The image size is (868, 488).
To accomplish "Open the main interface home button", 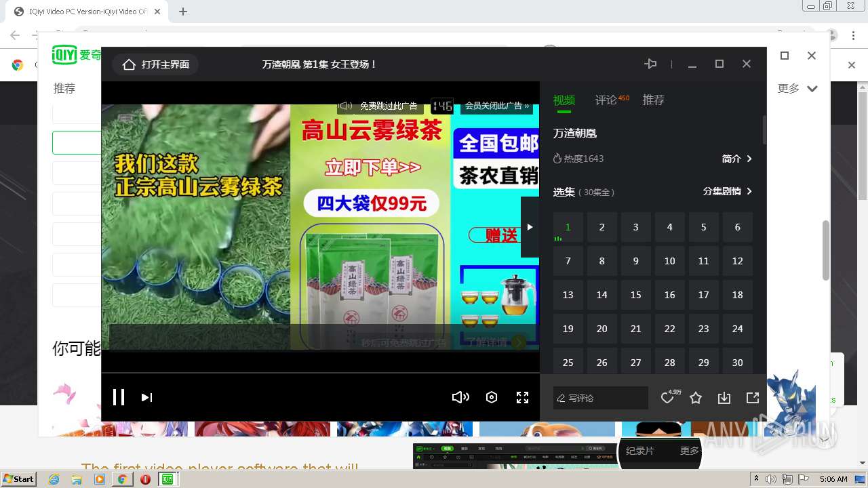I will point(155,64).
